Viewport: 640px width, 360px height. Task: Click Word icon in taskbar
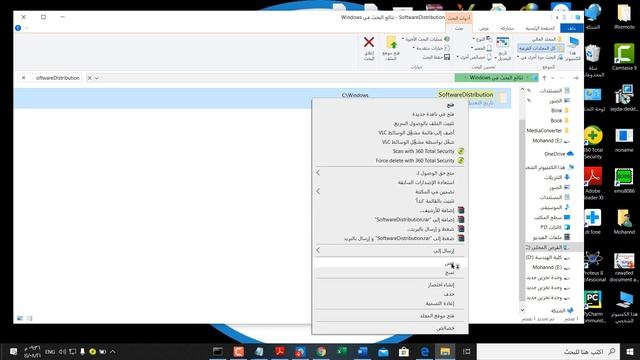tap(362, 351)
